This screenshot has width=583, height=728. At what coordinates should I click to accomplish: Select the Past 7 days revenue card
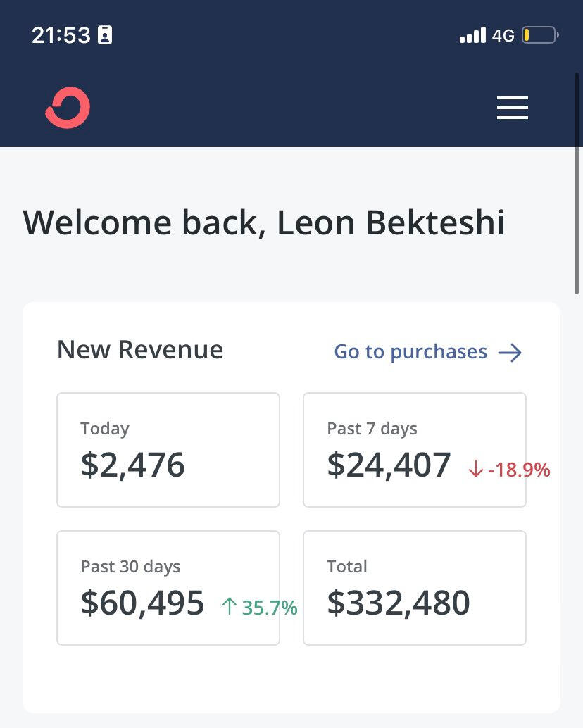(414, 449)
